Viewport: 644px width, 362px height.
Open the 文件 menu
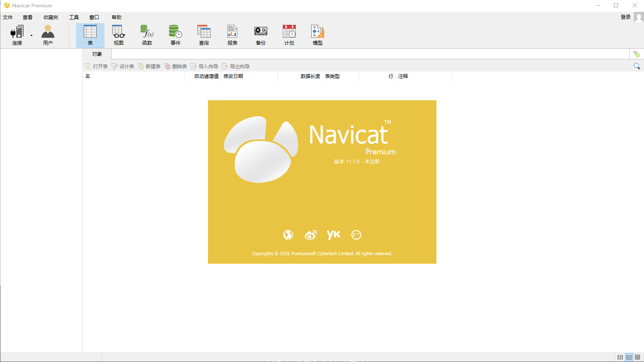point(8,17)
